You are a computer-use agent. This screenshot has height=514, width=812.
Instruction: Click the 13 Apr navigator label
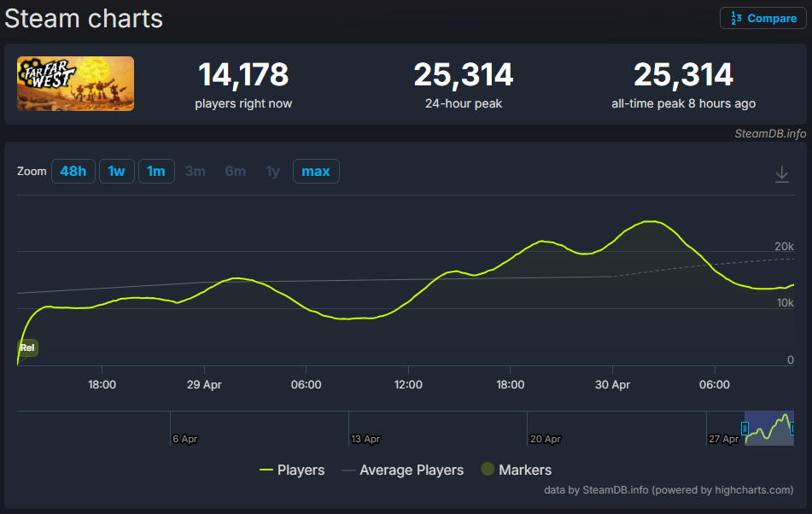pos(365,439)
